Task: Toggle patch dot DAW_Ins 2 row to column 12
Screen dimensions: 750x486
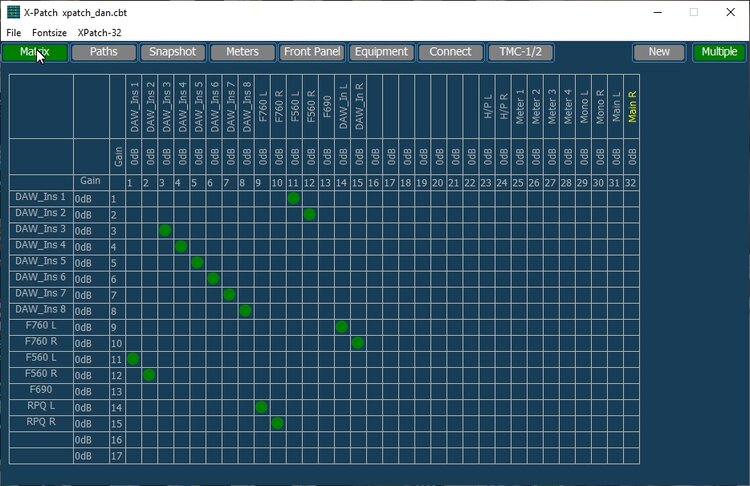Action: 309,214
